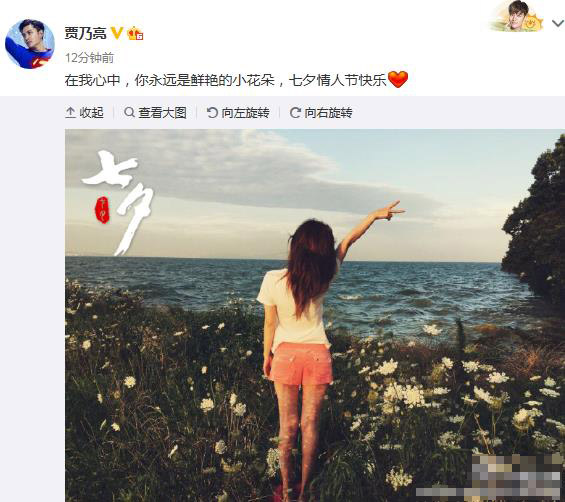Click the counterclockwise rotate arrow icon
The height and width of the screenshot is (502, 565).
(x=212, y=113)
